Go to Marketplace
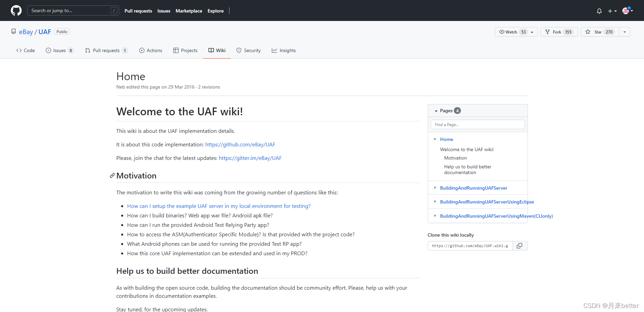The height and width of the screenshot is (312, 644). (189, 11)
